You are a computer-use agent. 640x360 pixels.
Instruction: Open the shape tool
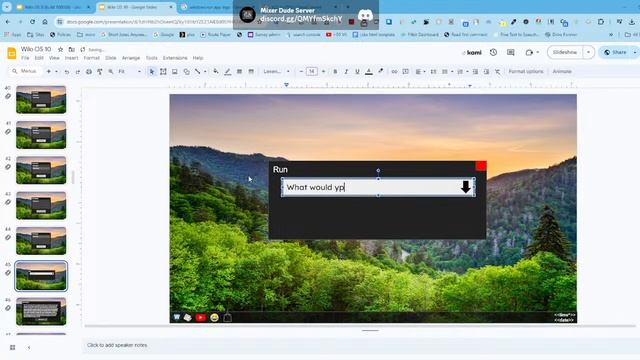(186, 71)
